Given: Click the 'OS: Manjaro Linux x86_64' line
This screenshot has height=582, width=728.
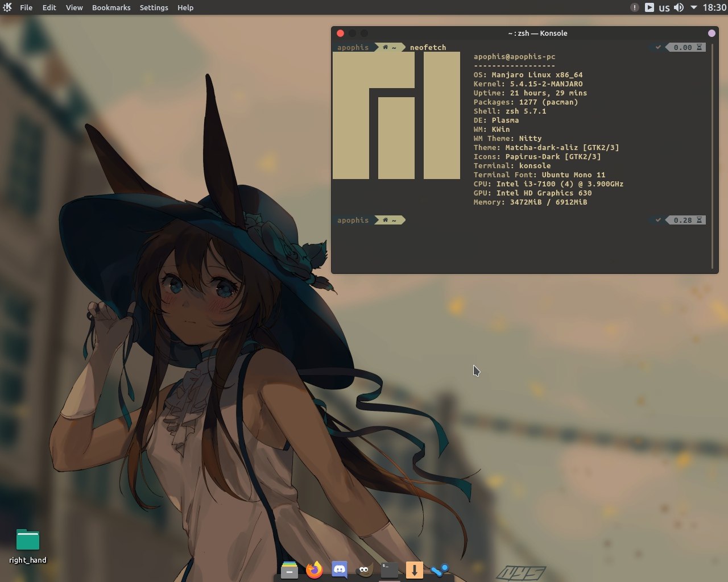Looking at the screenshot, I should click(528, 75).
